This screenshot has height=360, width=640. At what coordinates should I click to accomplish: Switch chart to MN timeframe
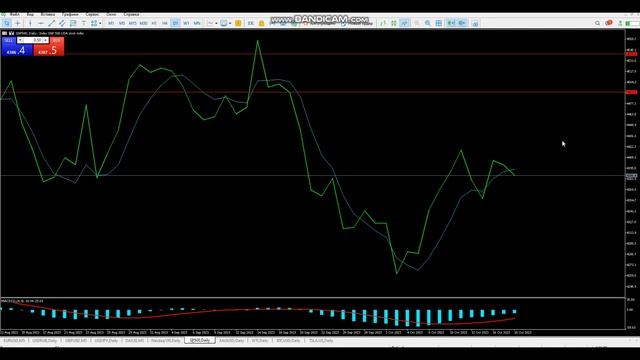point(197,23)
